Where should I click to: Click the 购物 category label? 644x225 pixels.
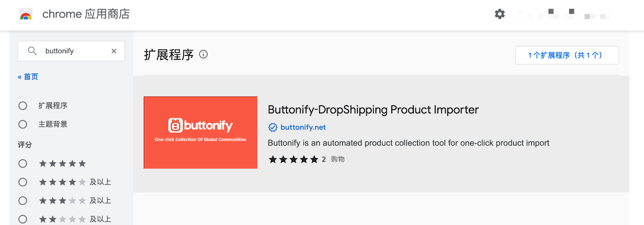[x=338, y=159]
